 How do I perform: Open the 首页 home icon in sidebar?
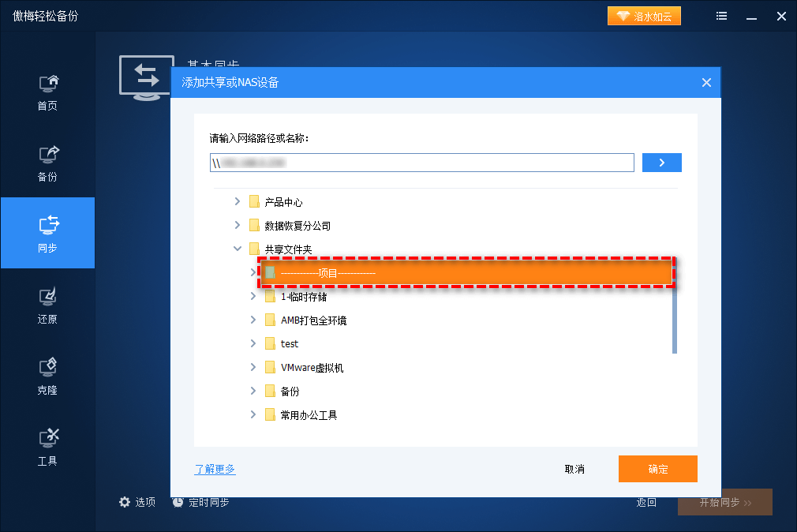(x=47, y=84)
